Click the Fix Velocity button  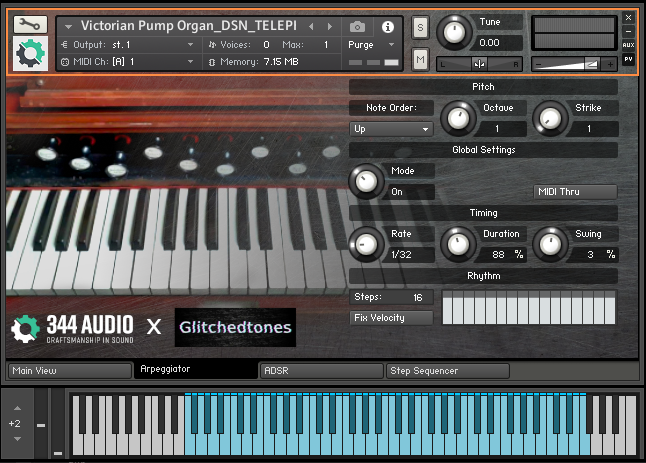[391, 318]
